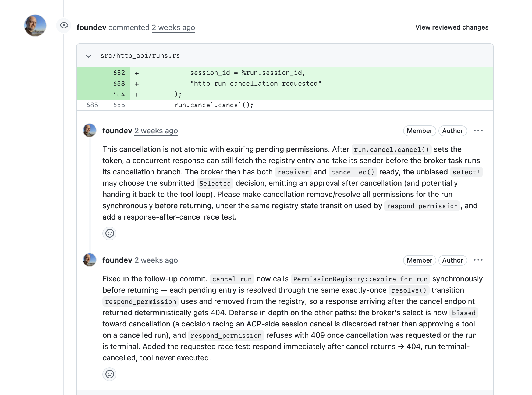
Task: Click diff line number 653
Action: (x=119, y=84)
